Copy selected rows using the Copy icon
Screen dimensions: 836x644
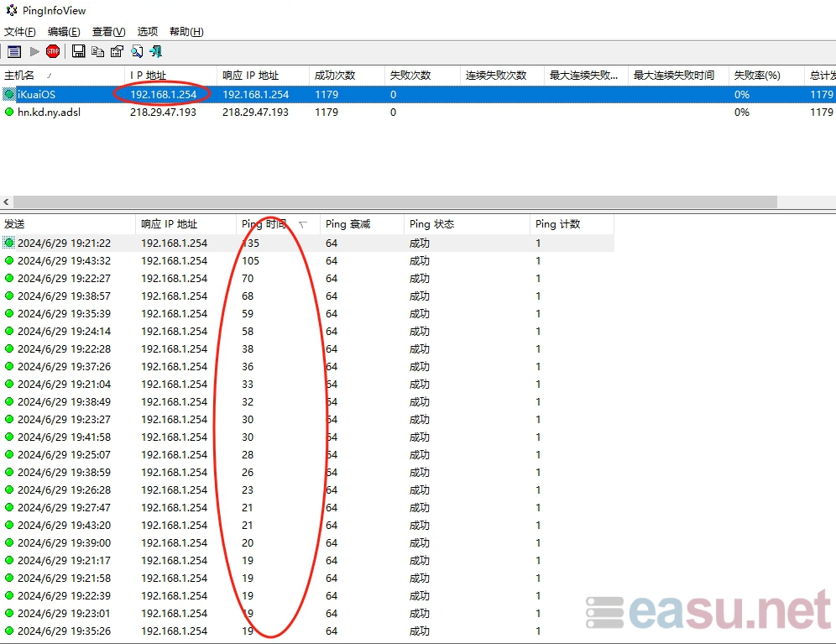[97, 50]
